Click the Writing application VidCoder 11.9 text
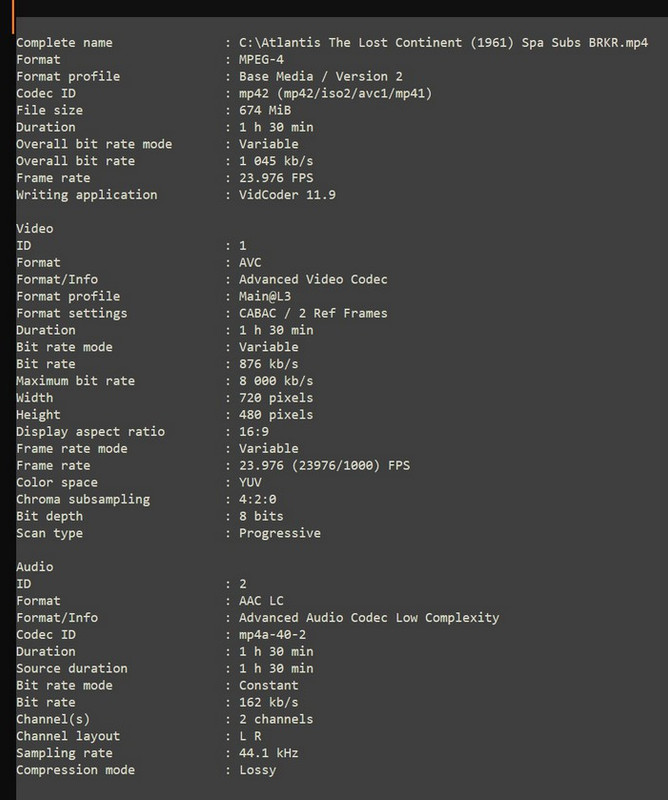This screenshot has height=800, width=668. [287, 194]
